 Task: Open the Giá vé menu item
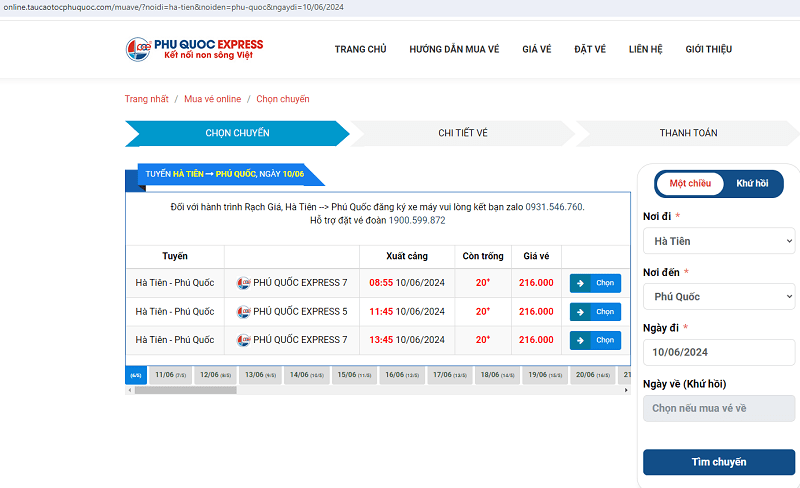536,49
